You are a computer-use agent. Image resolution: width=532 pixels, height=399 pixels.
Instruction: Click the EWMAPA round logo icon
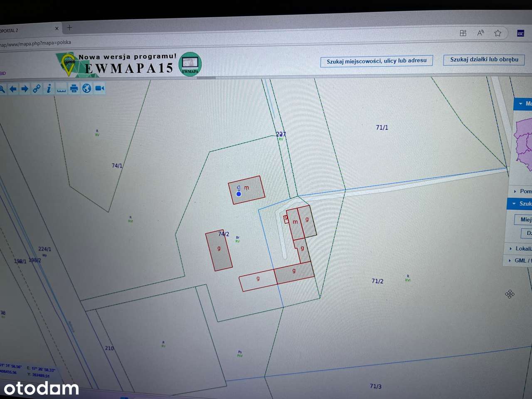point(190,64)
